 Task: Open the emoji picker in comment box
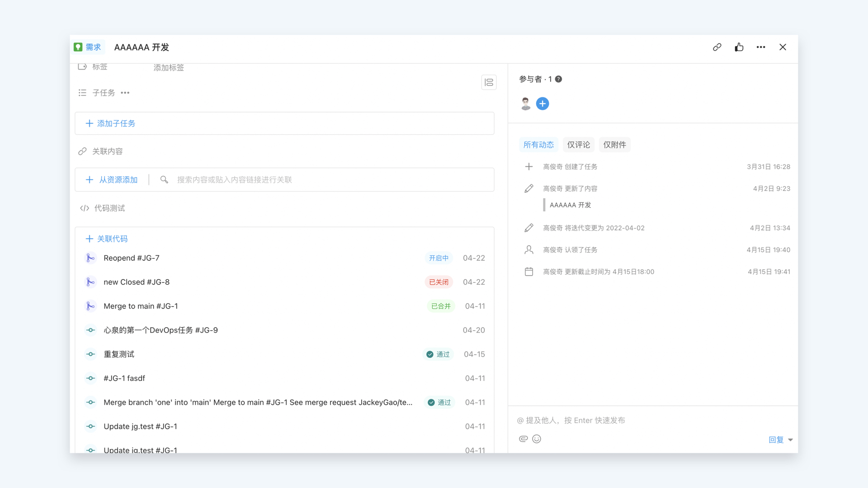(x=537, y=439)
